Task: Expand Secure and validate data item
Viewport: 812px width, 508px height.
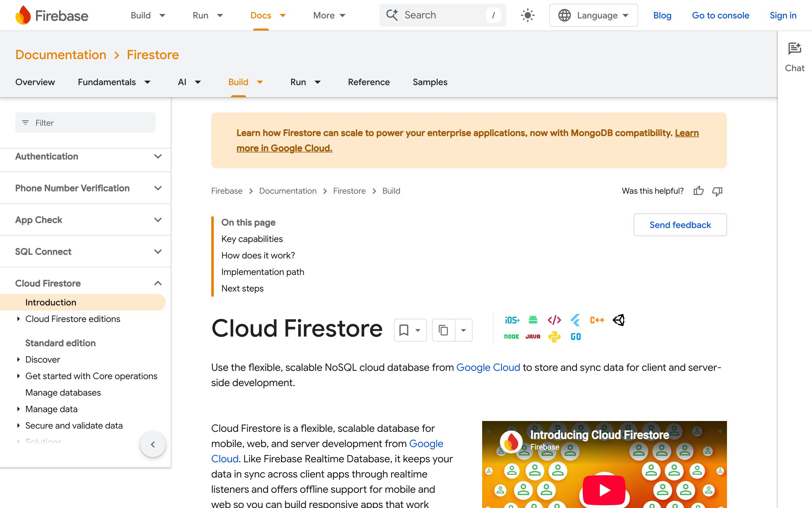Action: 18,425
